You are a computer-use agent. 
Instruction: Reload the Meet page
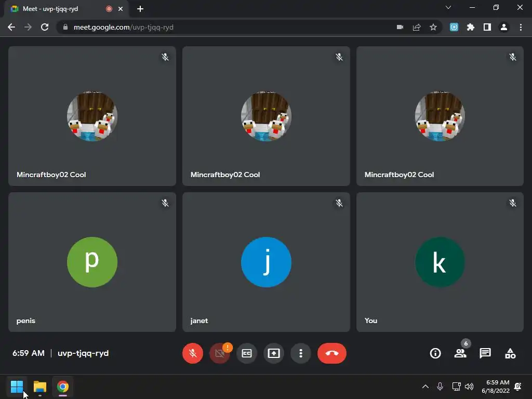tap(45, 27)
